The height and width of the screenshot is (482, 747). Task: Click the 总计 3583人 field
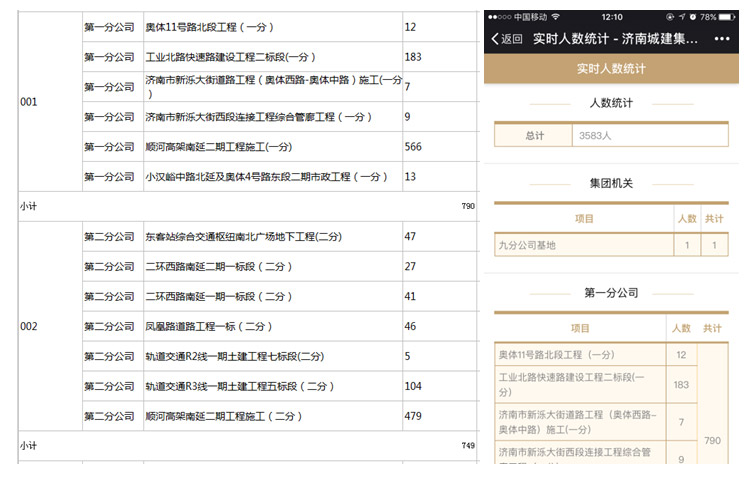coord(611,135)
